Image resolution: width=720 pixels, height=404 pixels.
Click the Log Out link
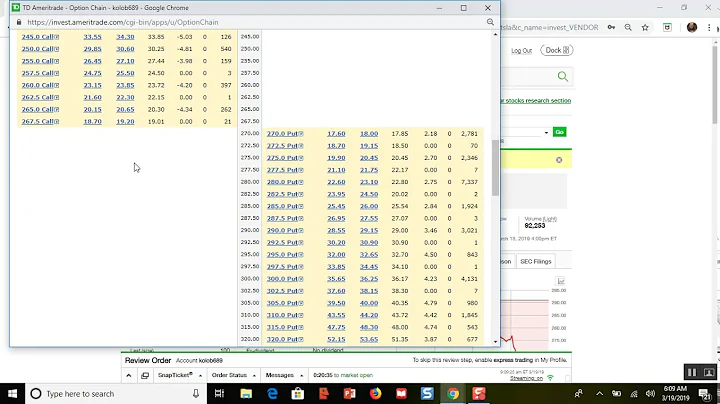point(521,50)
